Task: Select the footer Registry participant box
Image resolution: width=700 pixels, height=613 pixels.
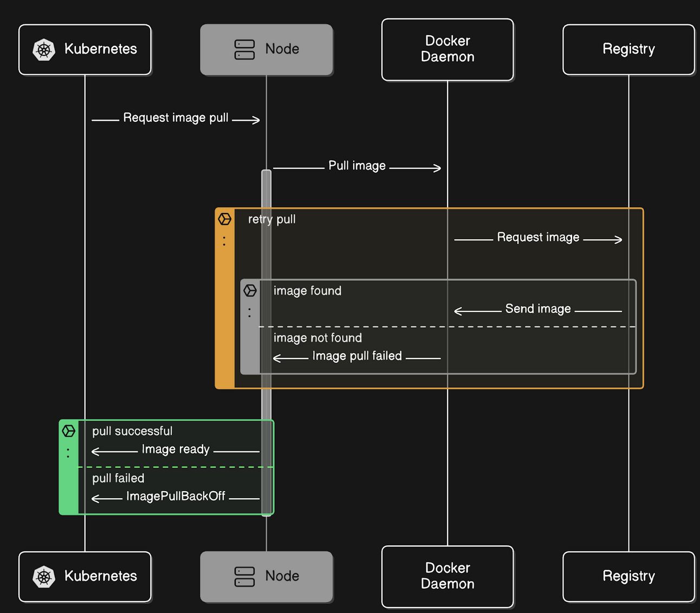Action: click(x=628, y=577)
